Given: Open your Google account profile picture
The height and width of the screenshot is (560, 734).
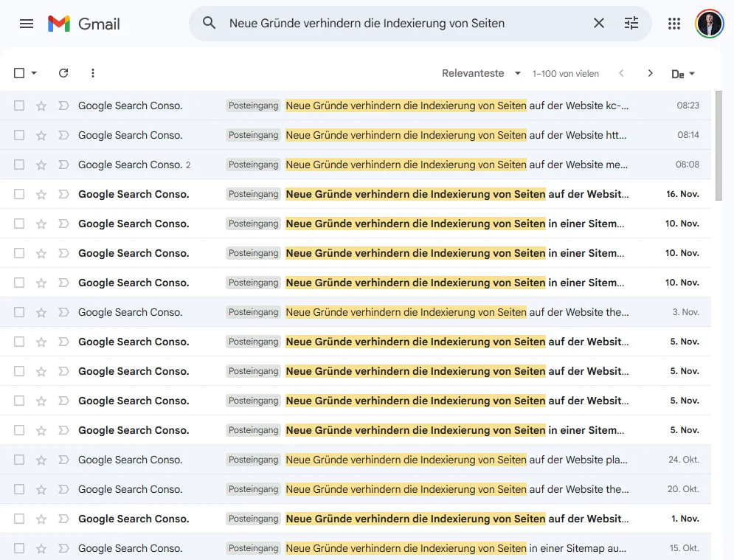Looking at the screenshot, I should coord(708,23).
